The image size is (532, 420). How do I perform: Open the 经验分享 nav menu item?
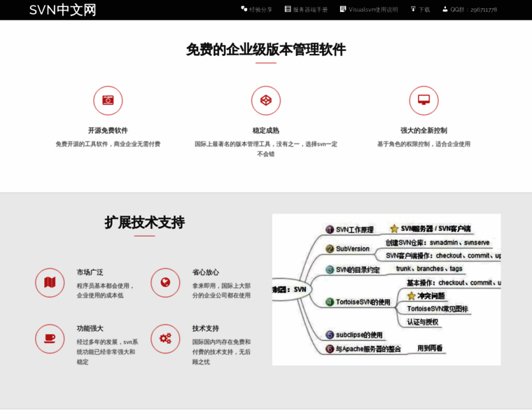[256, 10]
